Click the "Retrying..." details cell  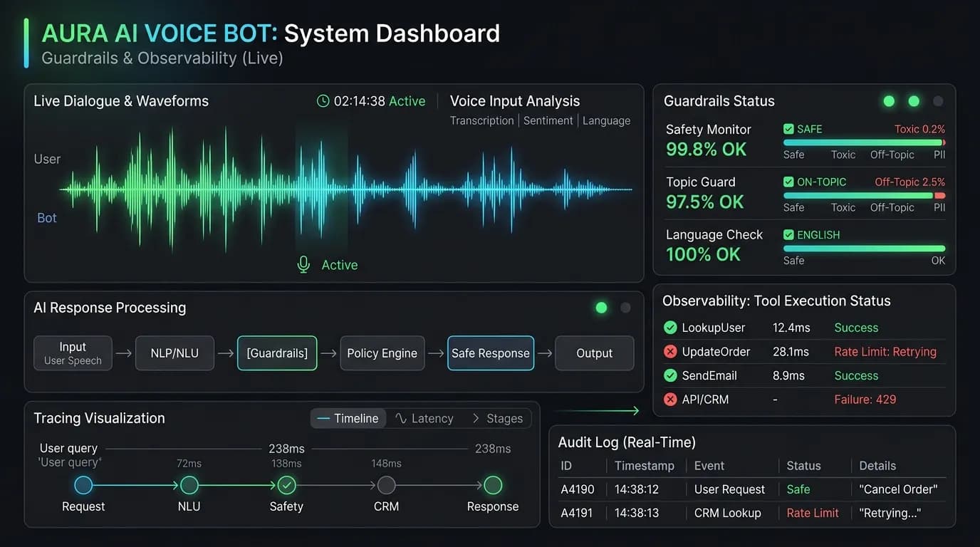pos(890,513)
